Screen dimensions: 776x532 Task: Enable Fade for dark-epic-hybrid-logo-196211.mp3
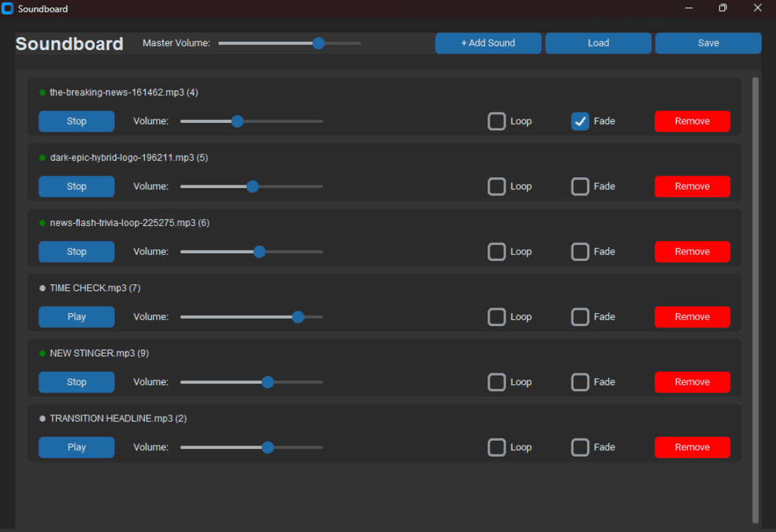click(580, 187)
